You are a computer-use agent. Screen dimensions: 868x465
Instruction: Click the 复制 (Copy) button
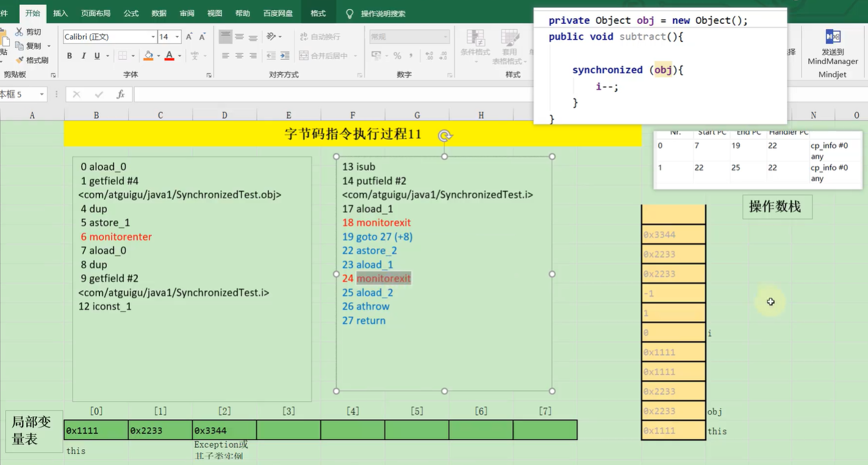click(28, 46)
